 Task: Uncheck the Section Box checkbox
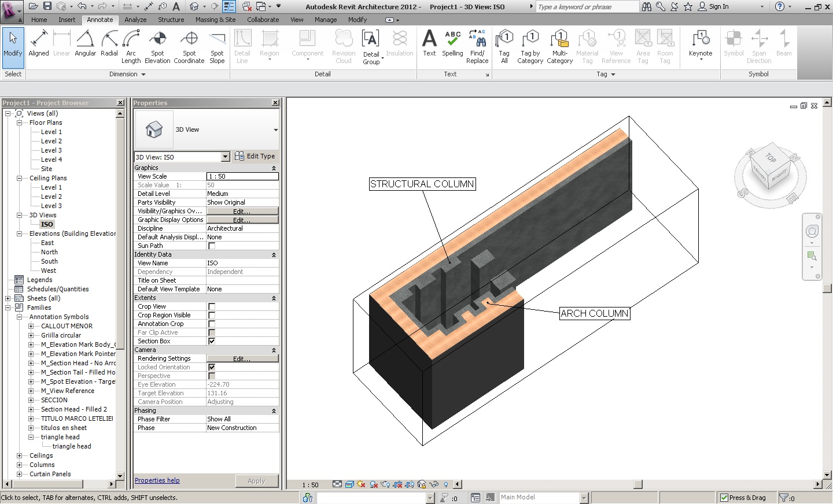tap(212, 341)
